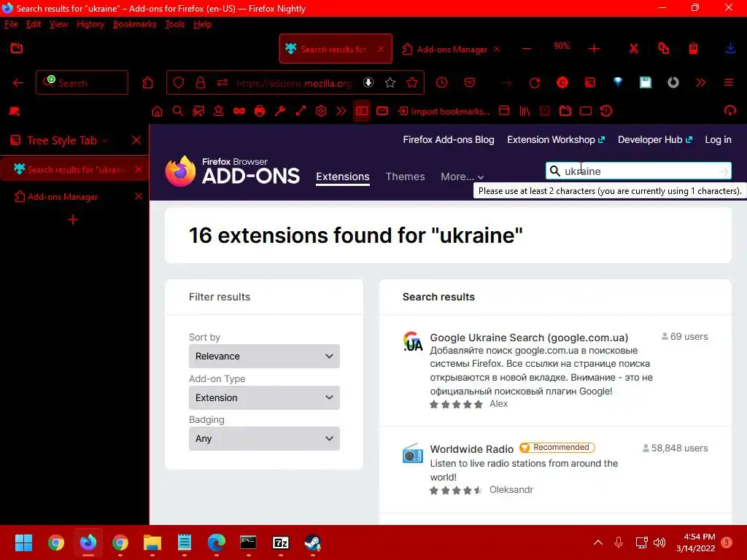
Task: Open Developer Hub link
Action: 654,139
